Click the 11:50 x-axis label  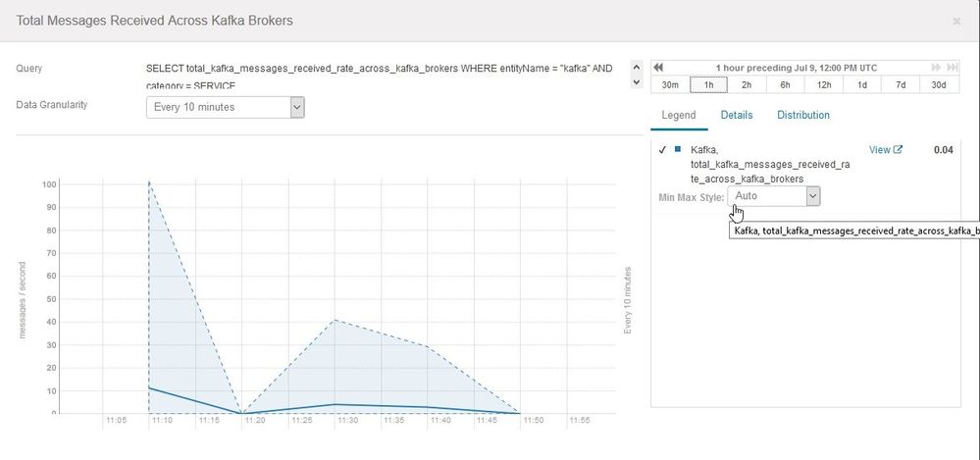pyautogui.click(x=533, y=421)
